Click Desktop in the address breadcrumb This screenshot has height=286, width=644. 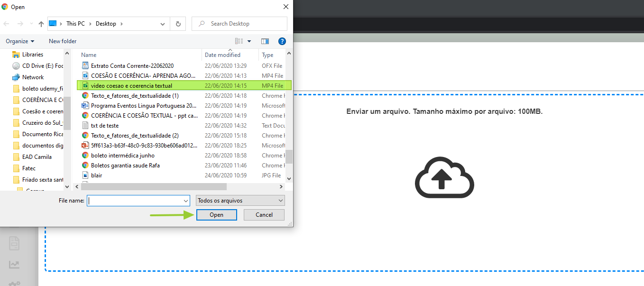point(106,24)
